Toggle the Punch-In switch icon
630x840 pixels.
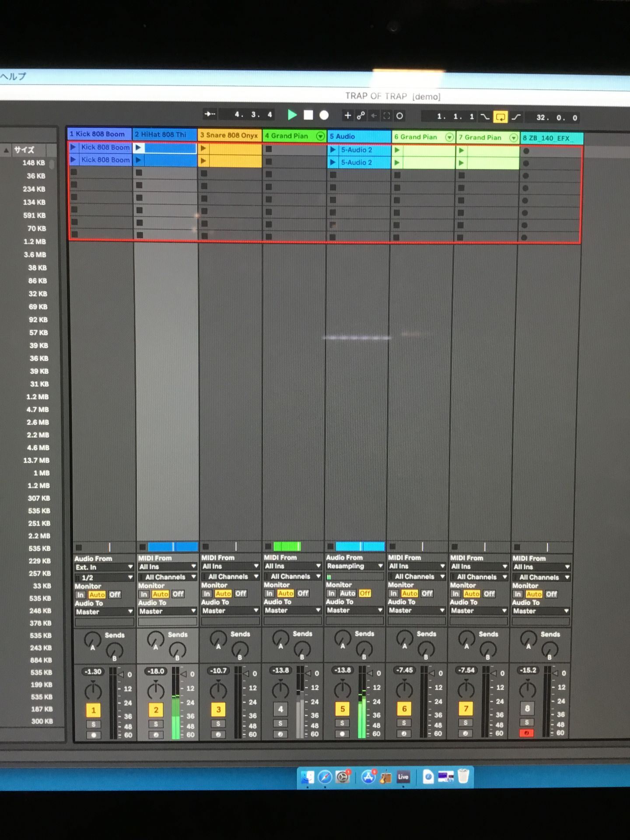tap(485, 117)
